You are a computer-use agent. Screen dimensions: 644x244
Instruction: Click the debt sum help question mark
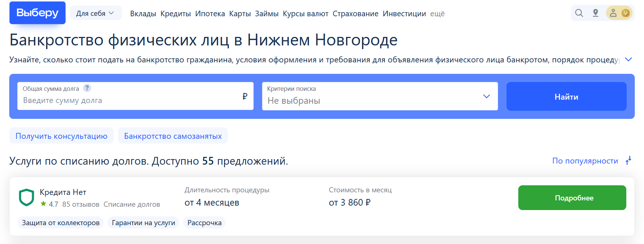coord(87,88)
